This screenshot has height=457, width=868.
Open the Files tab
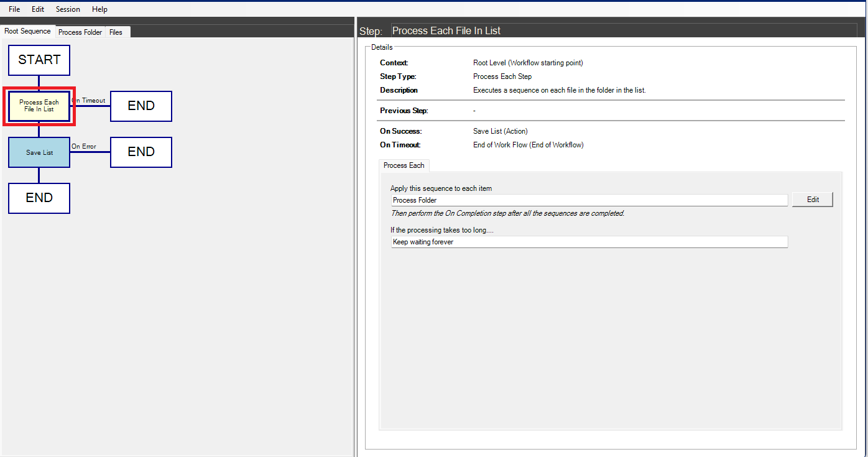pos(116,32)
